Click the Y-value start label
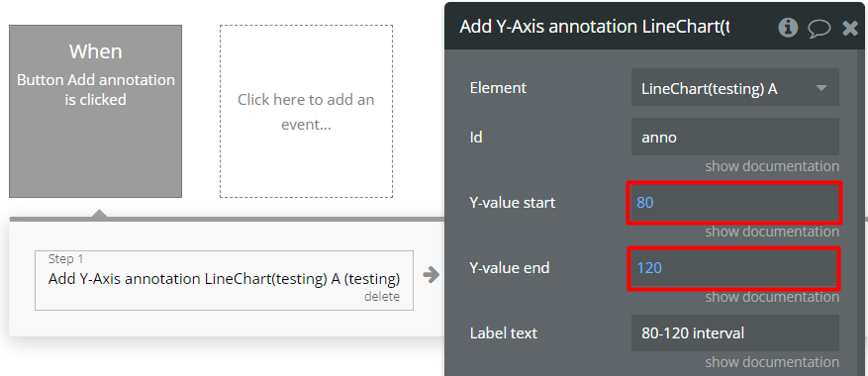Viewport: 868px width, 376px height. 512,203
